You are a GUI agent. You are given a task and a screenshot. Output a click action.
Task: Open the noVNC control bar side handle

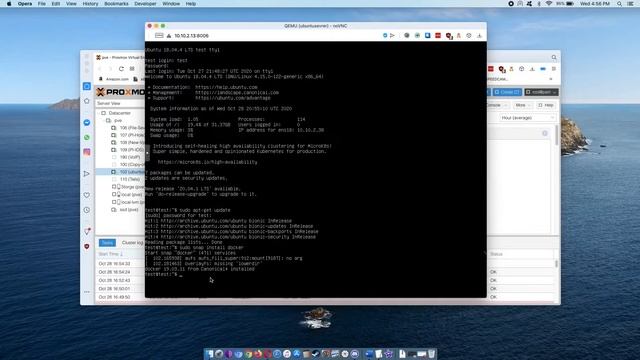(147, 153)
